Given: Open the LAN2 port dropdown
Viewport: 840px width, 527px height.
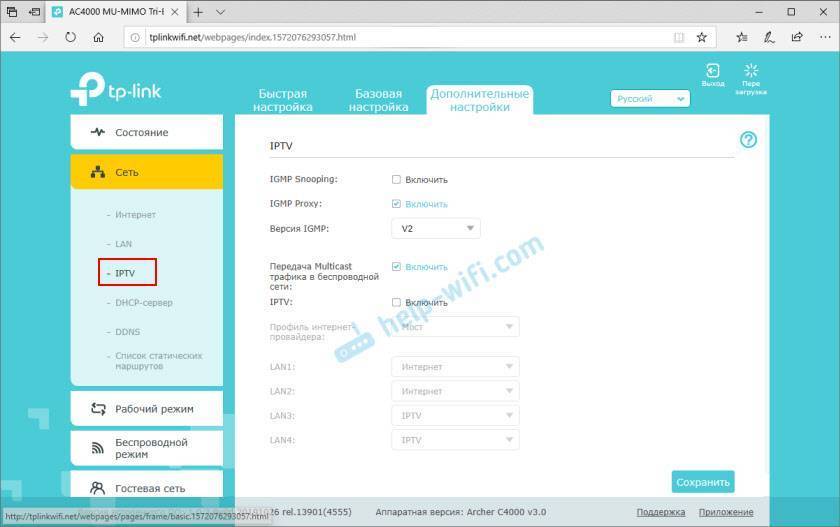Looking at the screenshot, I should (455, 392).
